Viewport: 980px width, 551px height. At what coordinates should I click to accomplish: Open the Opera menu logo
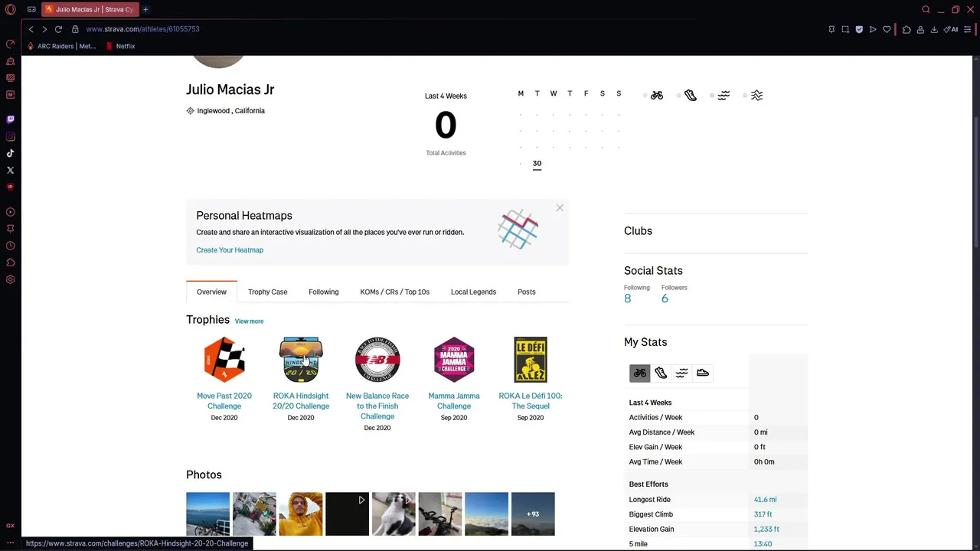pos(10,9)
